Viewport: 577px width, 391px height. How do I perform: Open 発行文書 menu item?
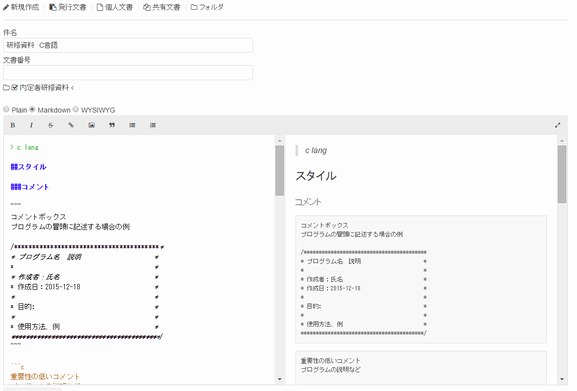pos(68,7)
